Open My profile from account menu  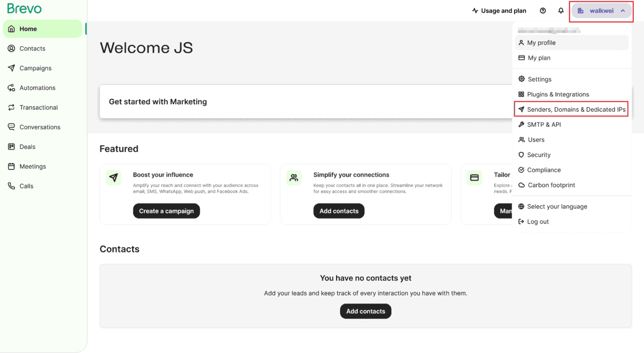(x=541, y=42)
